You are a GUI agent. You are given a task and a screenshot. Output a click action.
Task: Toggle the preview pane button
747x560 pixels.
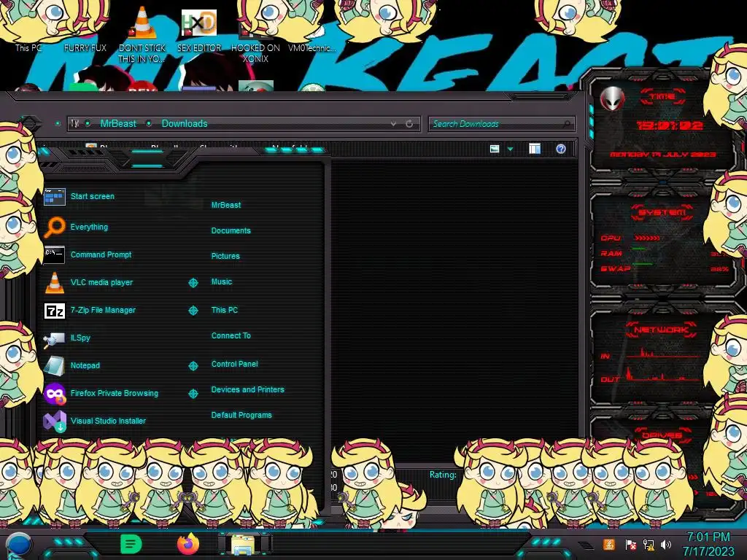(x=535, y=149)
